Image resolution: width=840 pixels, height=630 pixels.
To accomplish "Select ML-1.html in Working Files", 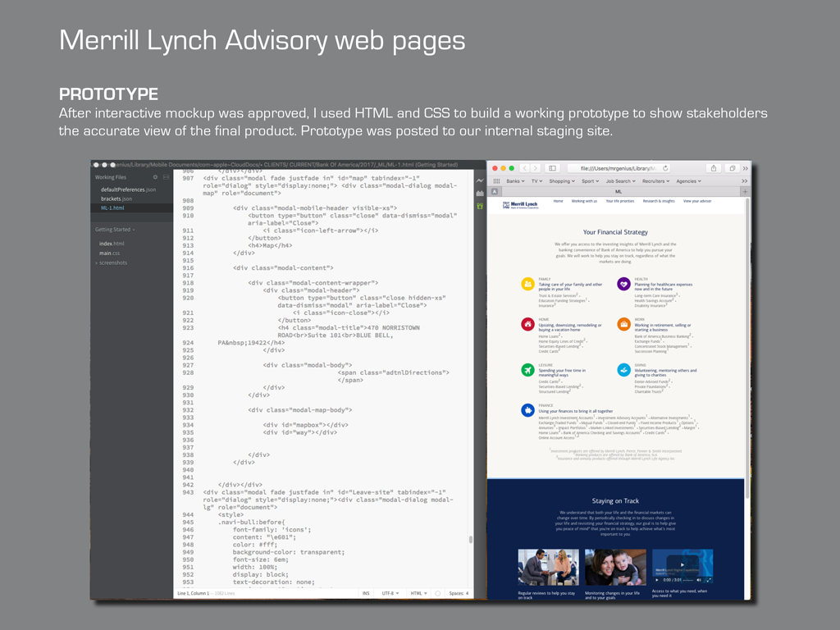I will 112,208.
